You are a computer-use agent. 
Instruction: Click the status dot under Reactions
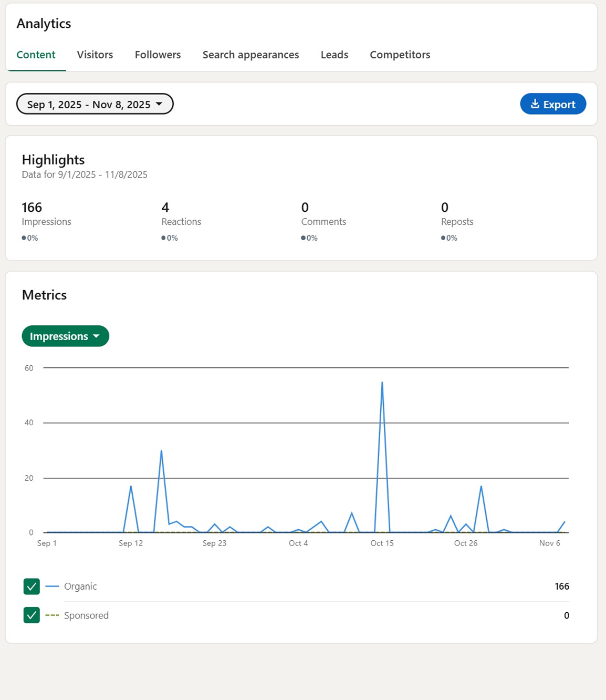[162, 238]
